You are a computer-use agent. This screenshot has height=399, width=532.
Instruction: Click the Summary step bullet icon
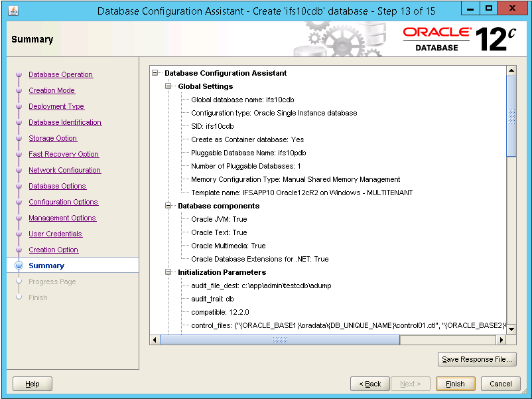[x=19, y=266]
